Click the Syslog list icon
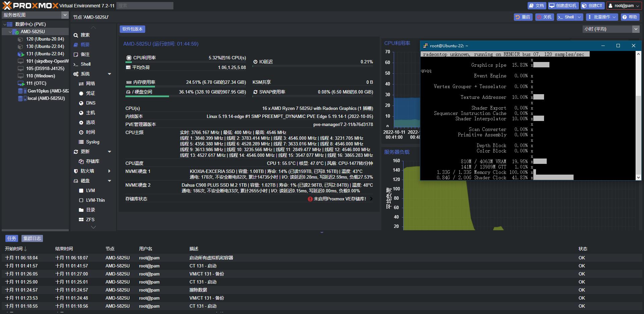 [81, 142]
